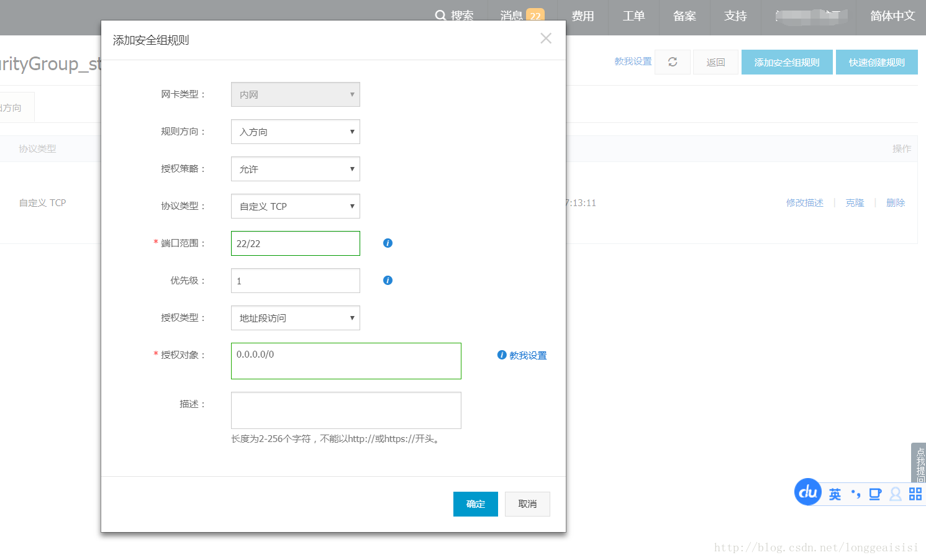926x560 pixels.
Task: Open the 备案 menu item
Action: 684,16
